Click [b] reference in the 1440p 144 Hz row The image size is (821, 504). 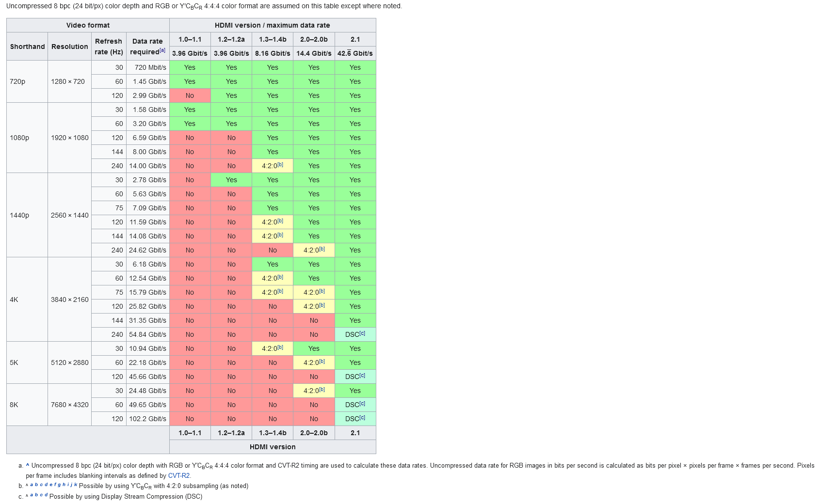[280, 235]
